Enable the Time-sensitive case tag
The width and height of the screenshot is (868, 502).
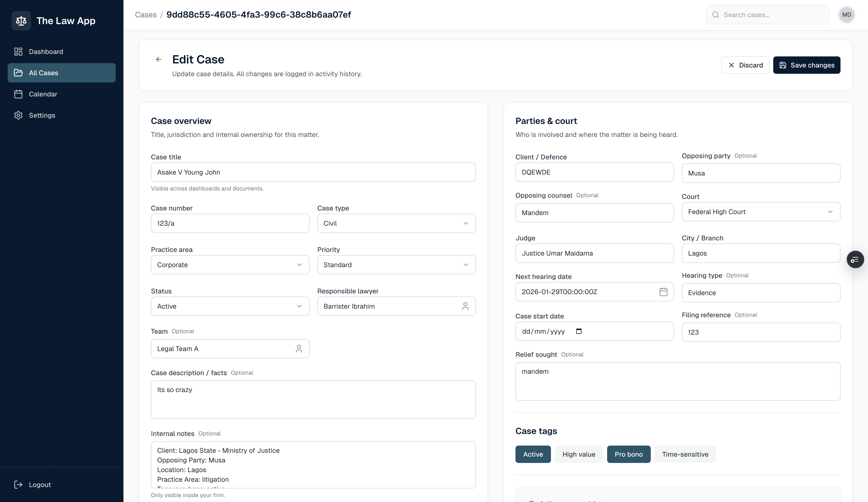(685, 454)
